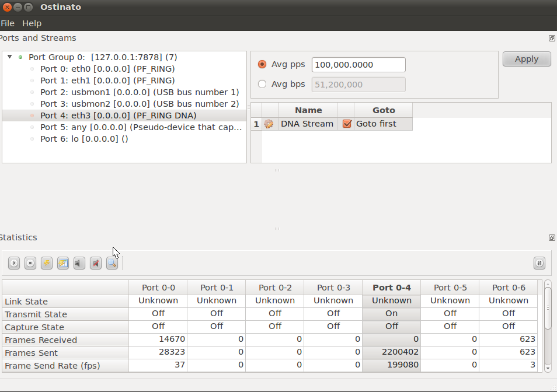Click Frames Received value 14670
The width and height of the screenshot is (557, 392).
(158, 339)
